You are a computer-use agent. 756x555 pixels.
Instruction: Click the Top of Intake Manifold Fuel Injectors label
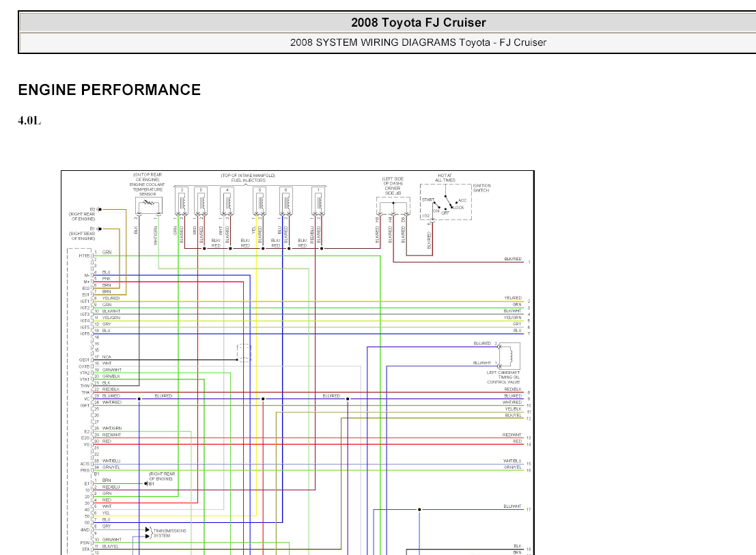coord(248,178)
